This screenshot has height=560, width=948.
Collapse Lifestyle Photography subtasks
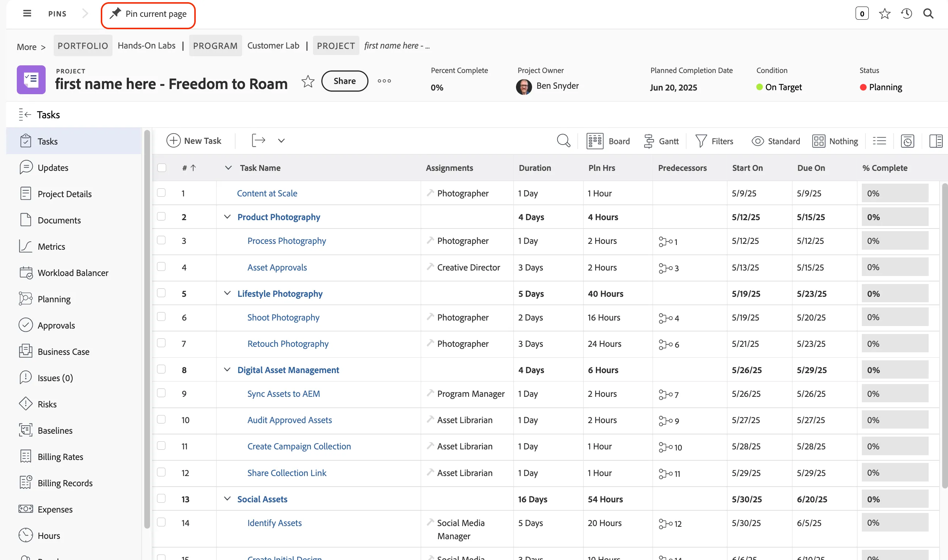click(x=227, y=293)
